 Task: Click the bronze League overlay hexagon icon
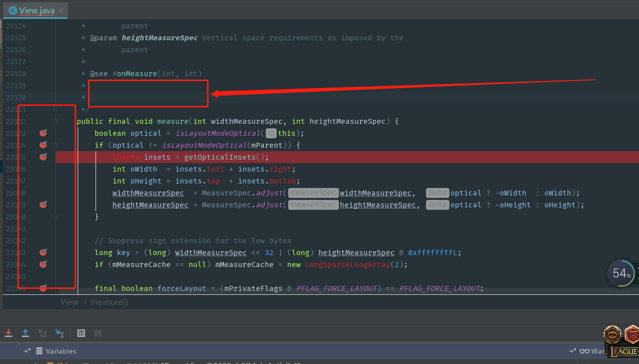pyautogui.click(x=613, y=334)
